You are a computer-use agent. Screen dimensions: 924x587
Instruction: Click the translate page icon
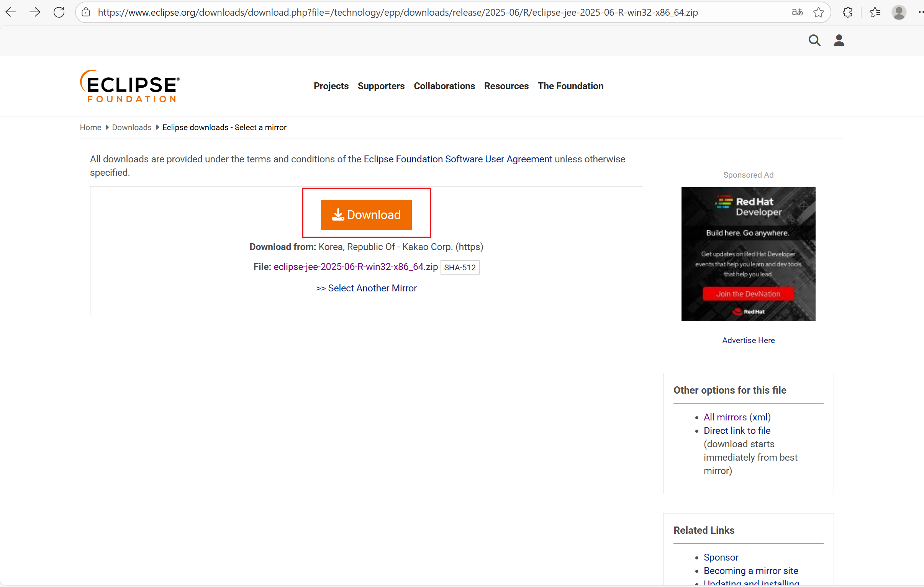[x=797, y=12]
